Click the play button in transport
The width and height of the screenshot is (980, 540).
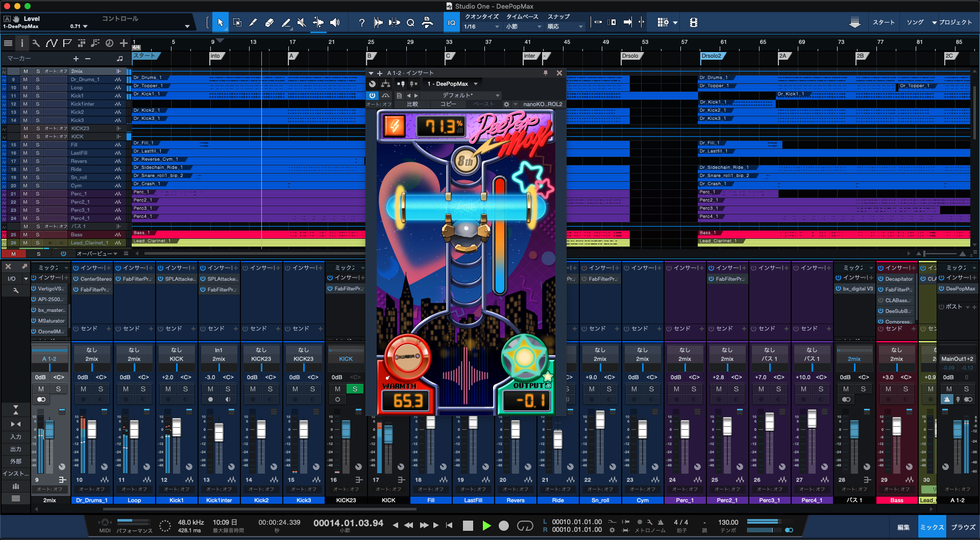486,526
